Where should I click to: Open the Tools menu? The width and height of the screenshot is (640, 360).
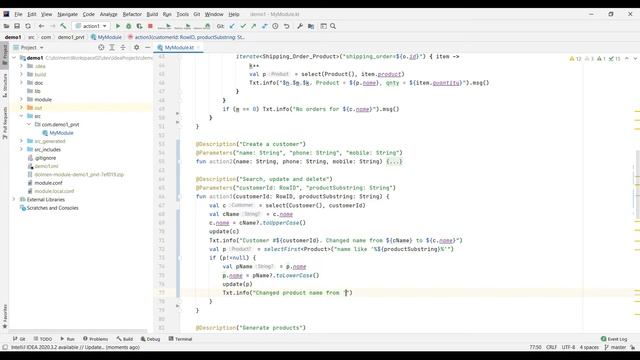click(182, 14)
